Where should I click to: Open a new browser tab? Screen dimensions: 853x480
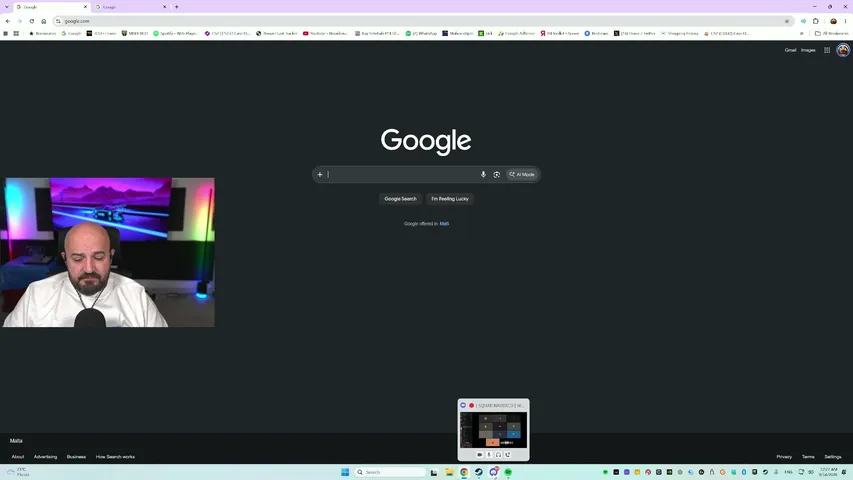coord(176,7)
